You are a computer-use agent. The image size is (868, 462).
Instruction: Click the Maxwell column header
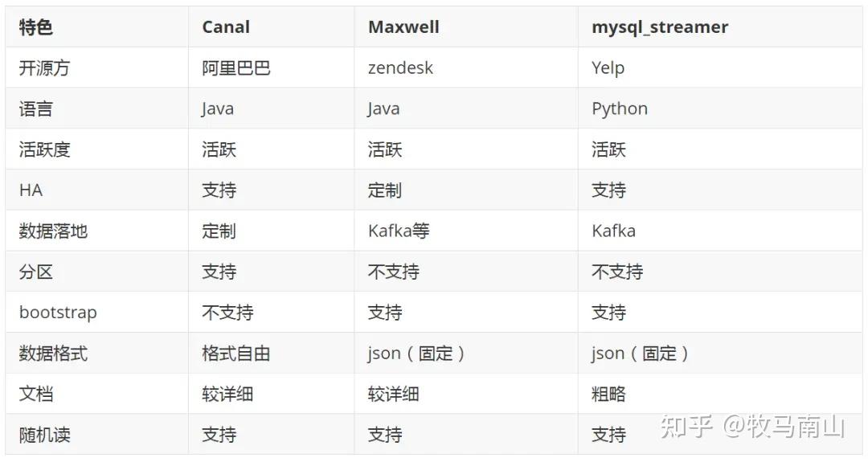(x=403, y=27)
